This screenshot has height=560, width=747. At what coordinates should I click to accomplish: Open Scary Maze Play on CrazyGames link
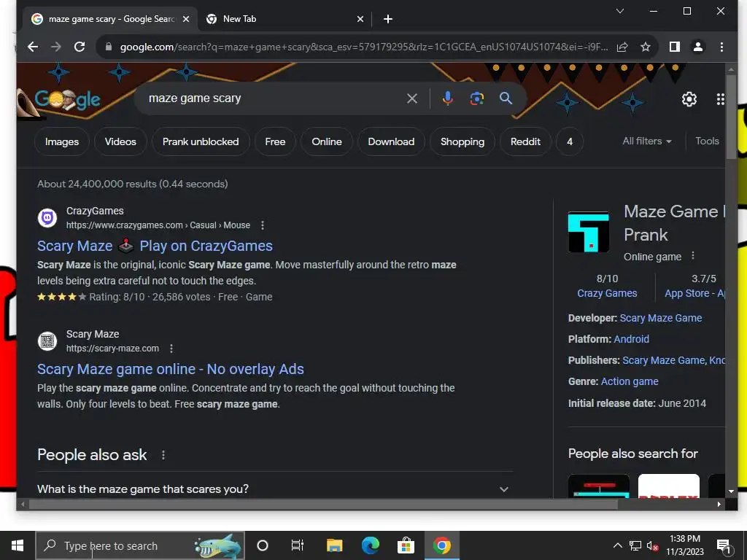[155, 246]
